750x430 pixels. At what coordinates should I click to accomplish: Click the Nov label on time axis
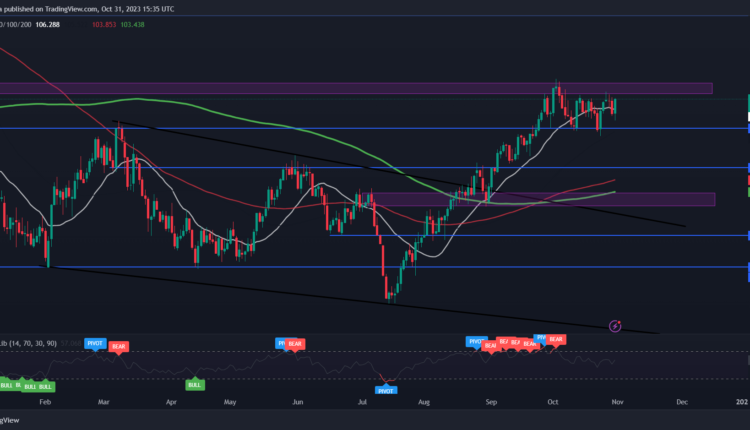[x=617, y=400]
